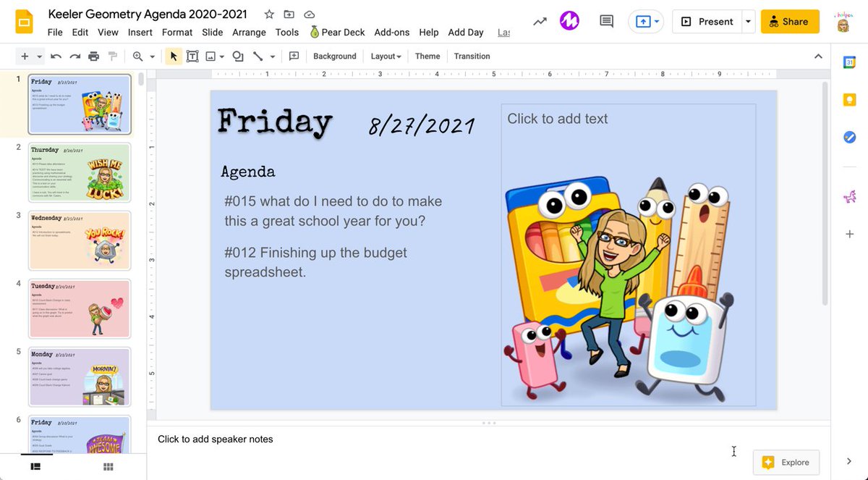Viewport: 868px width, 480px height.
Task: Add a comment with toolbar icon
Action: 294,56
